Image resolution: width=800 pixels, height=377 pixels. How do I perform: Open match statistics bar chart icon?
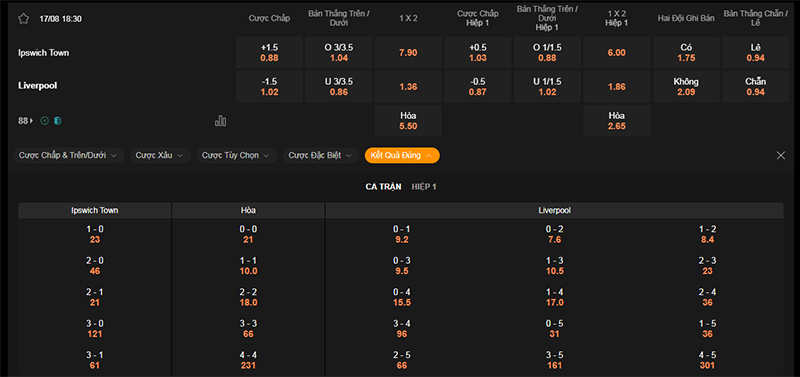click(220, 121)
